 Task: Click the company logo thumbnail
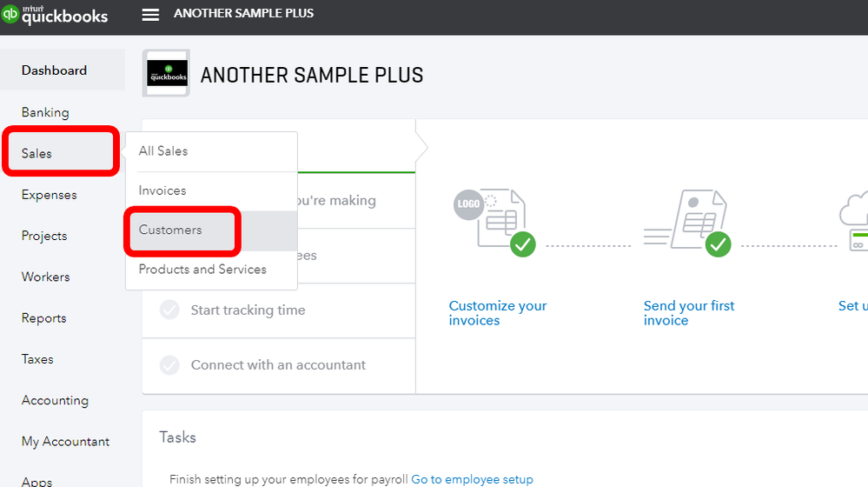(166, 72)
